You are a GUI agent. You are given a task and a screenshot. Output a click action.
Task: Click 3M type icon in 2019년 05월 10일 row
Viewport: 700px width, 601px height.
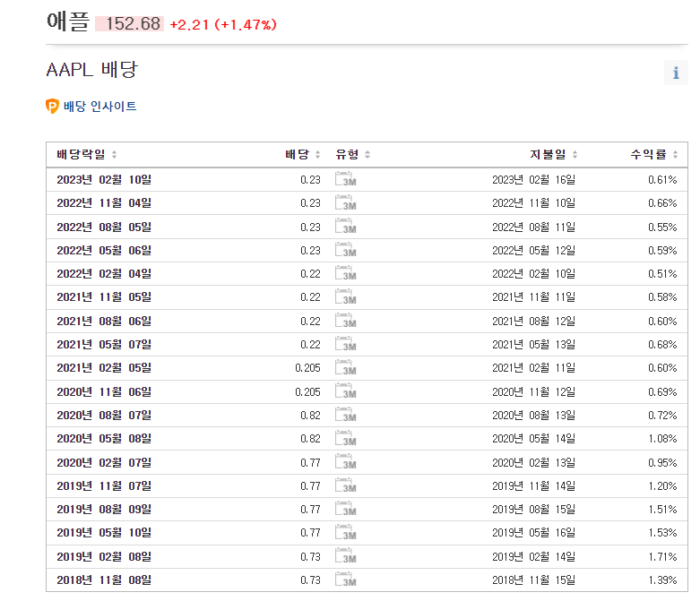pyautogui.click(x=346, y=532)
